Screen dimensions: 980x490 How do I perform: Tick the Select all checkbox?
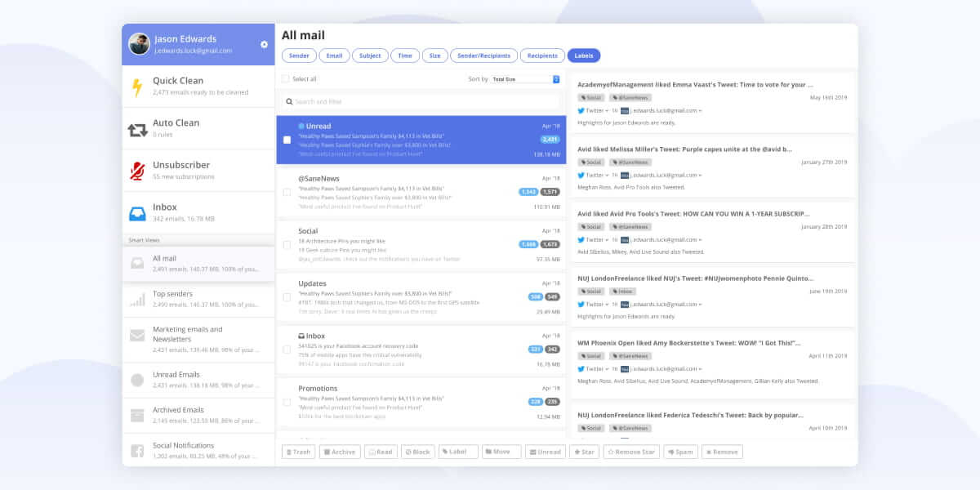point(285,79)
